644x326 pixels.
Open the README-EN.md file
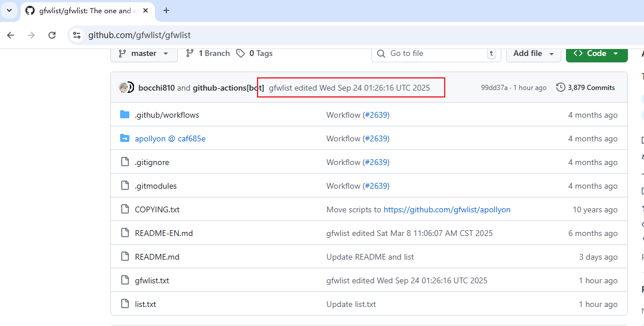click(163, 233)
